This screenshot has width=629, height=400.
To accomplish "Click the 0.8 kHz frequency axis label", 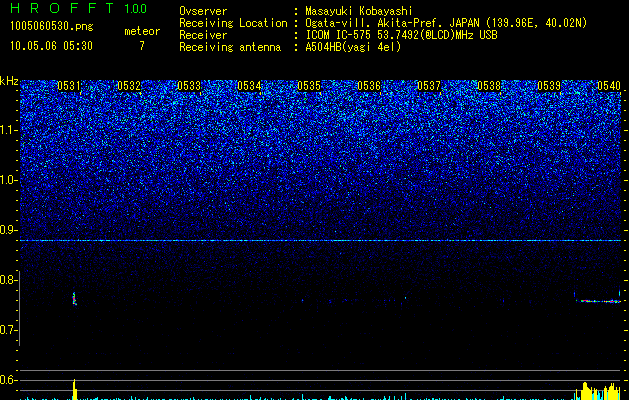I will click(x=8, y=280).
